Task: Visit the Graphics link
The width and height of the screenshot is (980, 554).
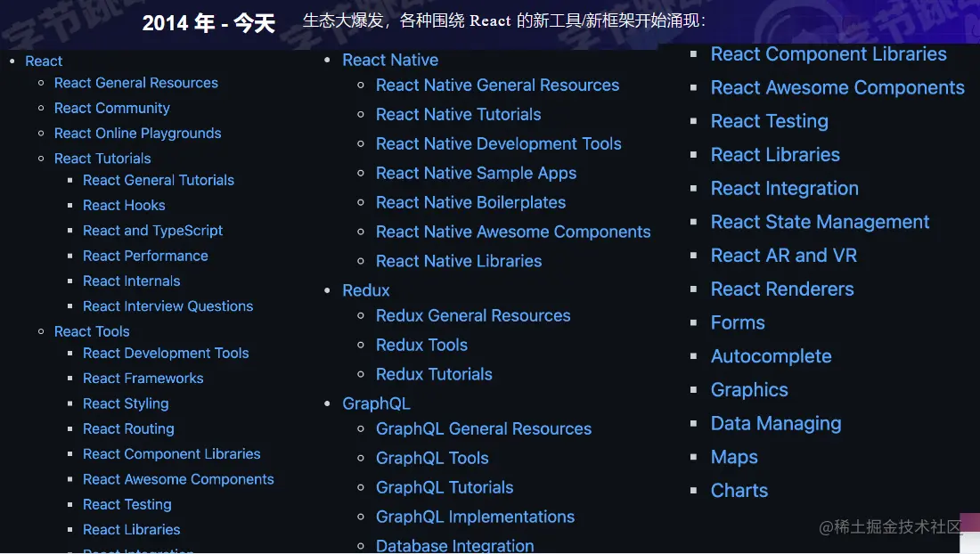Action: (x=749, y=390)
